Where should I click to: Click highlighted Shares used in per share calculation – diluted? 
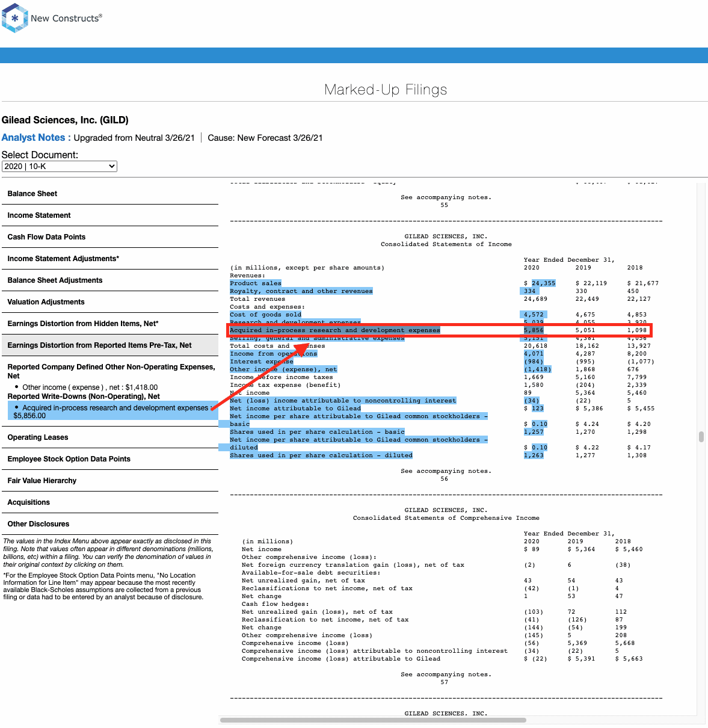321,455
